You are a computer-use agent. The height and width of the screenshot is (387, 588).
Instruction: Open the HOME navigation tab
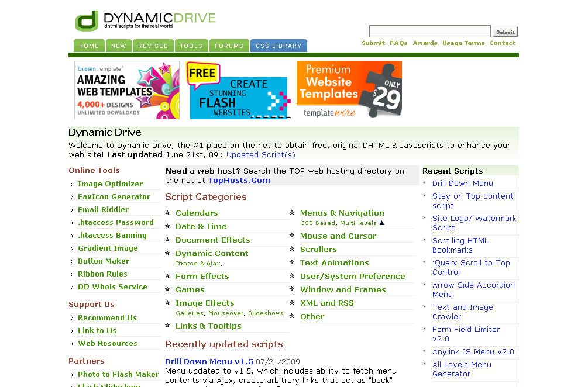point(89,46)
